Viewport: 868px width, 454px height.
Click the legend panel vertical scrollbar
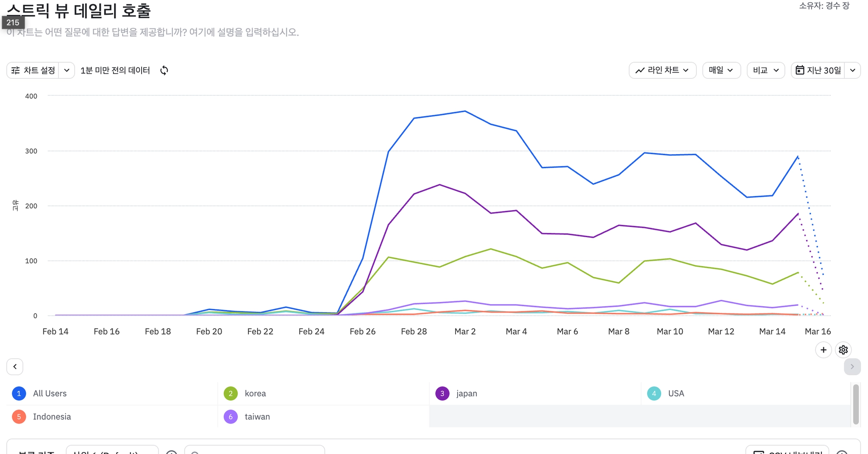click(856, 404)
